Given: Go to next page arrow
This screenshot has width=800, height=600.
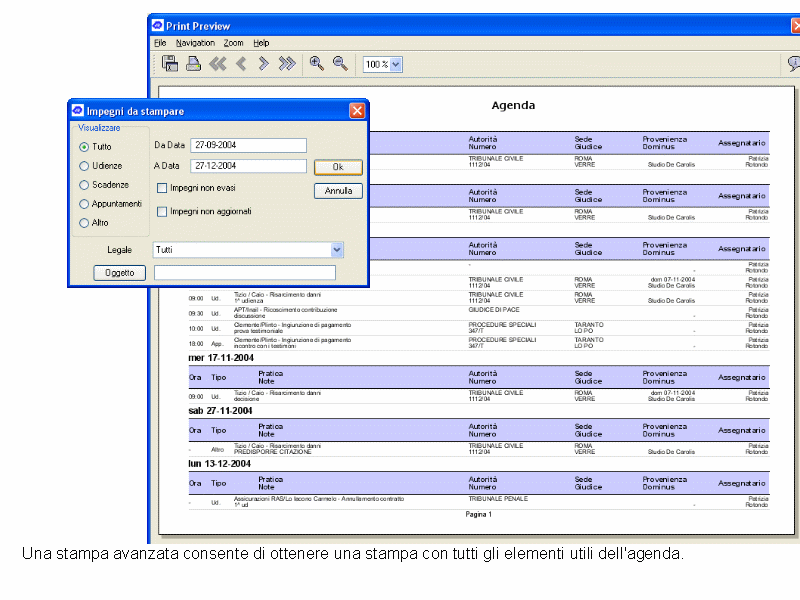Looking at the screenshot, I should 263,64.
